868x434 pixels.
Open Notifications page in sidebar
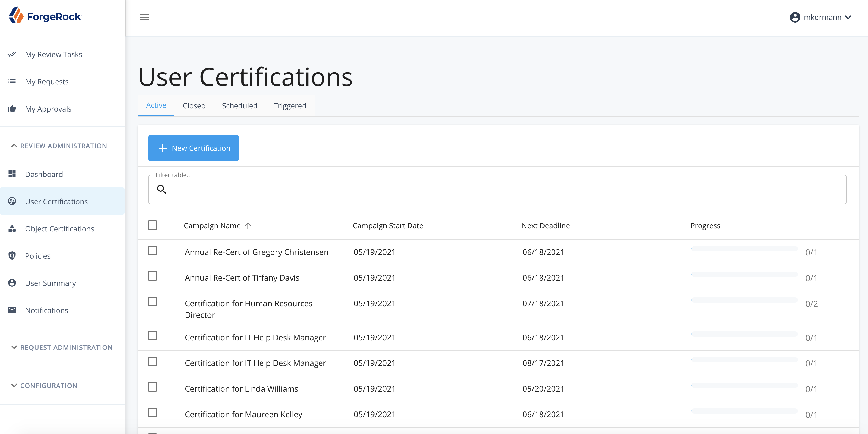point(62,310)
